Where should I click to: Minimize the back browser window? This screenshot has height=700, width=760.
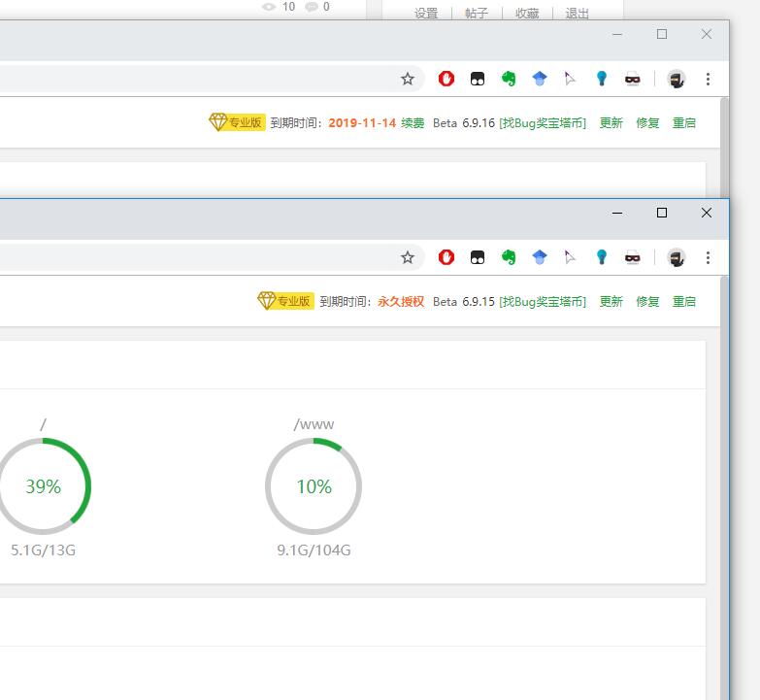pos(617,34)
